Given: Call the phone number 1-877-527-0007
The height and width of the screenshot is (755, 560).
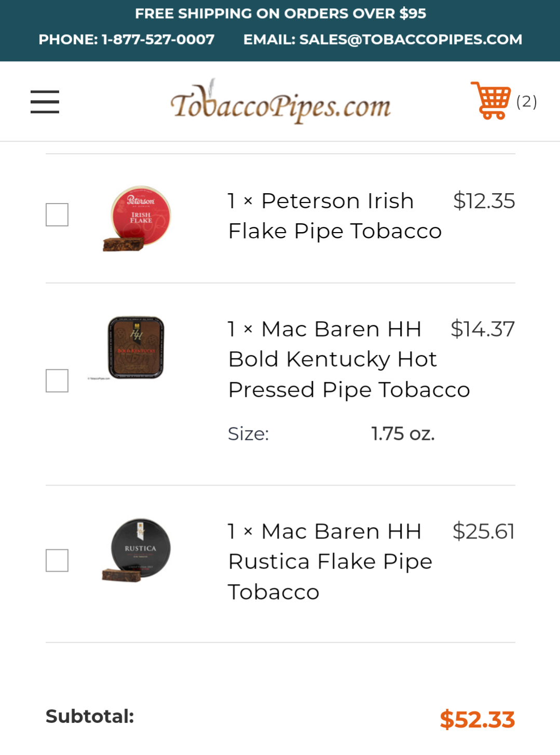Looking at the screenshot, I should 126,39.
